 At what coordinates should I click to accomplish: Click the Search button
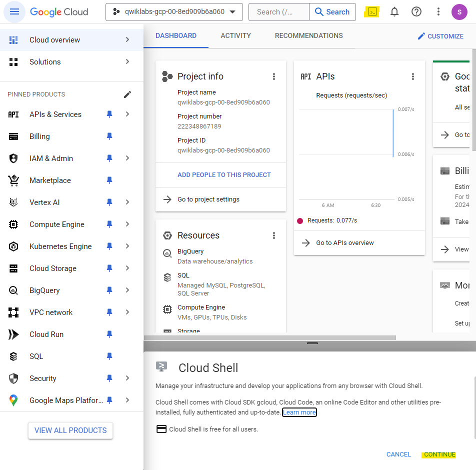332,12
